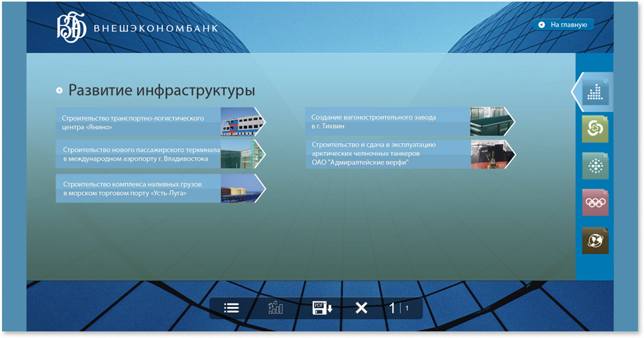Open the pink Olympic rings section icon
The width and height of the screenshot is (644, 338).
(595, 203)
